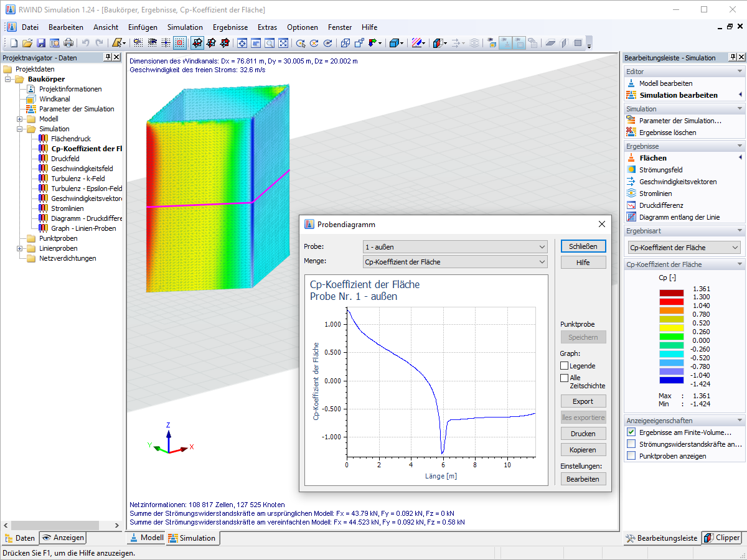Click the Undo arrow in toolbar
This screenshot has height=560, width=747.
click(x=85, y=43)
